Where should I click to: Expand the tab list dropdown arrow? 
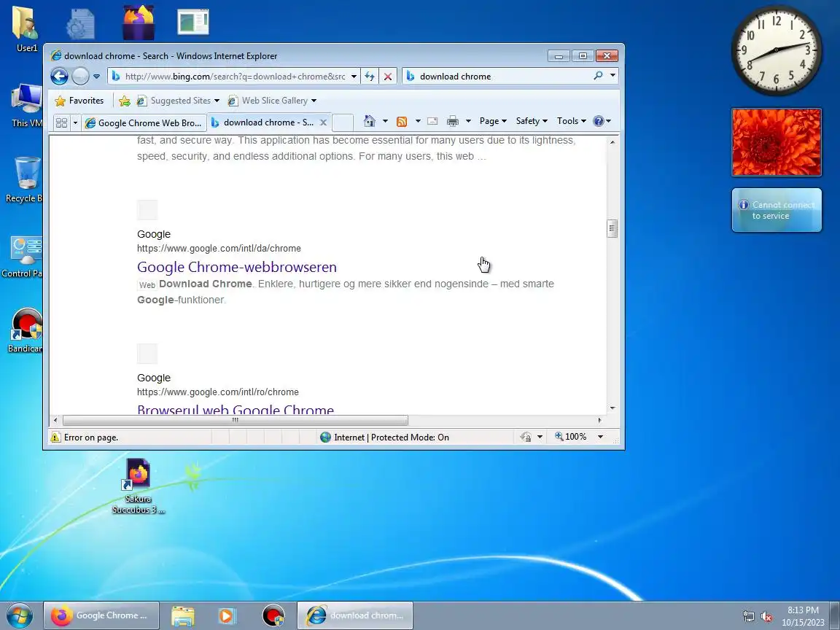[x=76, y=122]
